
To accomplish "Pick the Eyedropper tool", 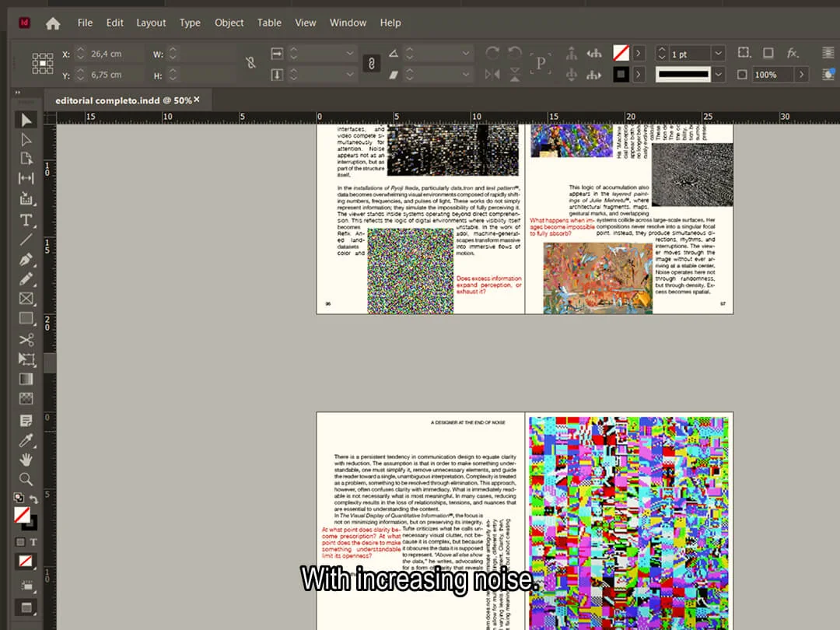I will tap(26, 439).
